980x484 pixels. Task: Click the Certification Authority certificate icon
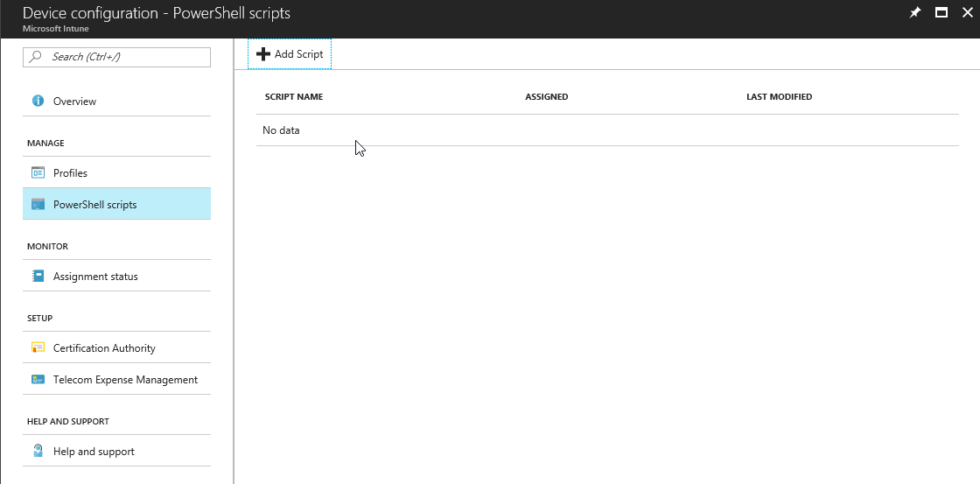click(38, 347)
